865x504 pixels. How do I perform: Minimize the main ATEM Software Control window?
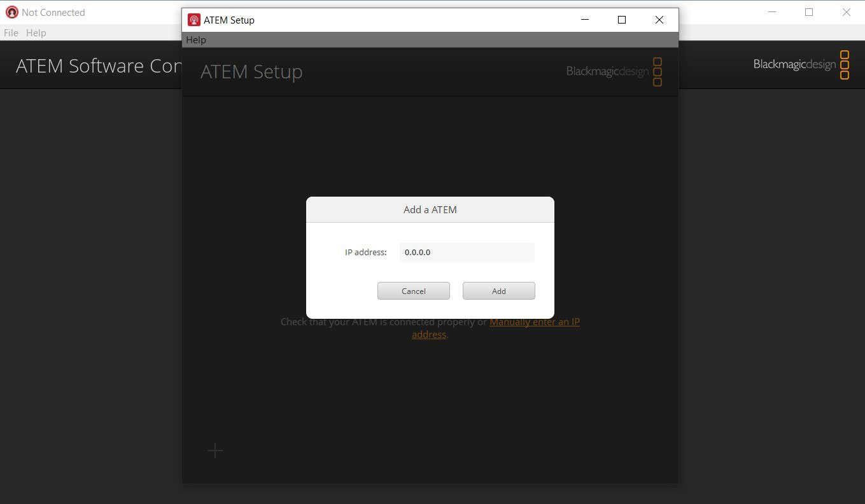[x=771, y=12]
